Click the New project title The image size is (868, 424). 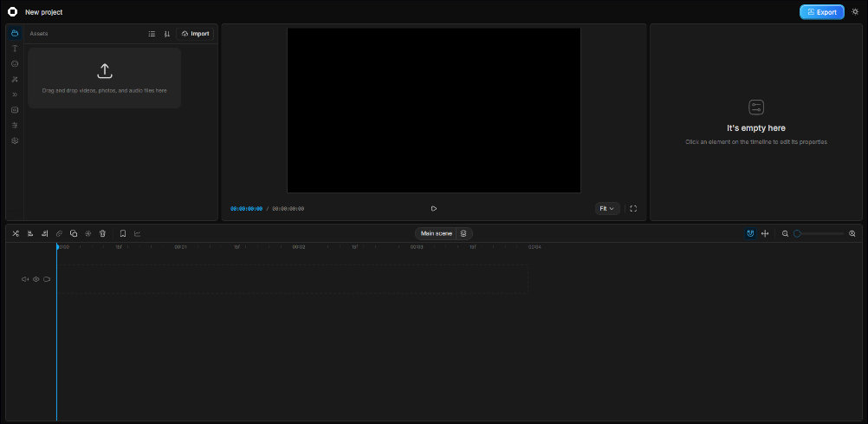click(x=43, y=12)
